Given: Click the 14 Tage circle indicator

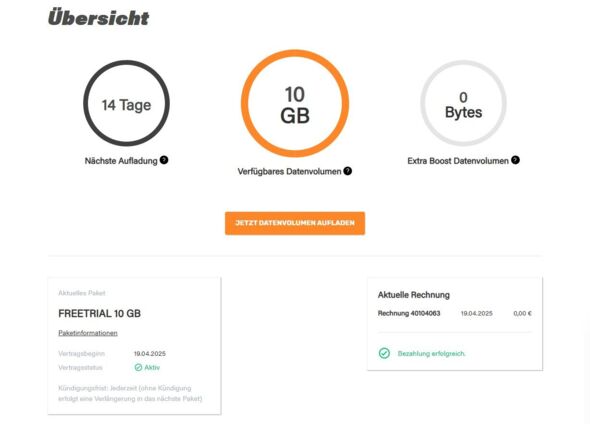Looking at the screenshot, I should click(x=126, y=103).
